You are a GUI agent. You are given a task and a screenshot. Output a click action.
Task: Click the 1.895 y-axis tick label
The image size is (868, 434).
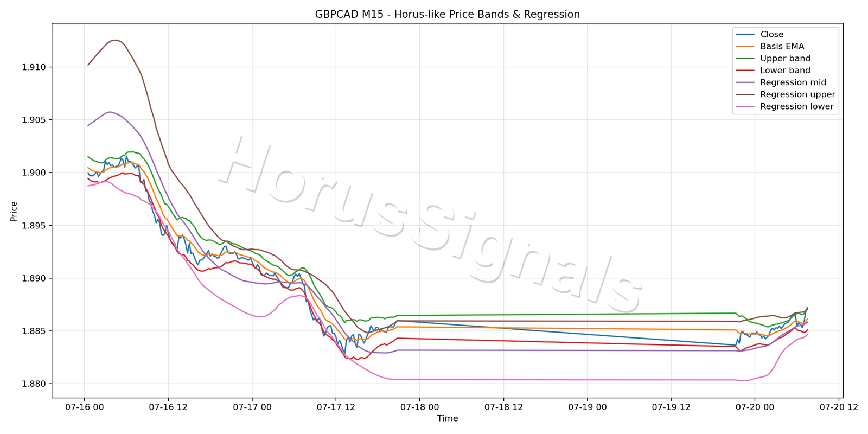coord(34,226)
